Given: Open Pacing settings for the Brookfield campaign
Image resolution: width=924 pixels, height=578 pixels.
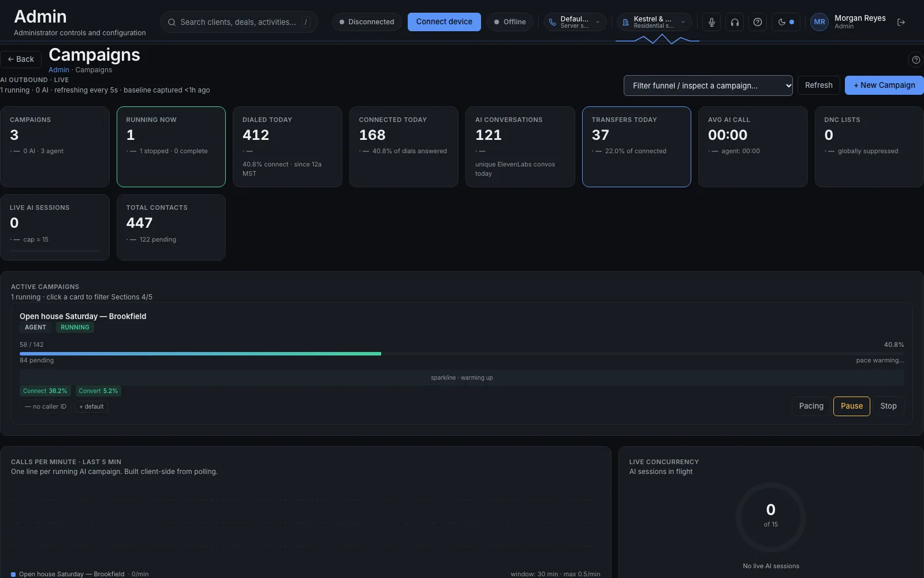Looking at the screenshot, I should pos(811,406).
